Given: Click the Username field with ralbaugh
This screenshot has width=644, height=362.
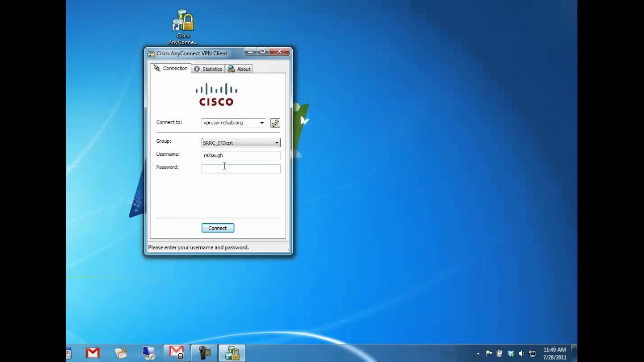Looking at the screenshot, I should coord(241,155).
